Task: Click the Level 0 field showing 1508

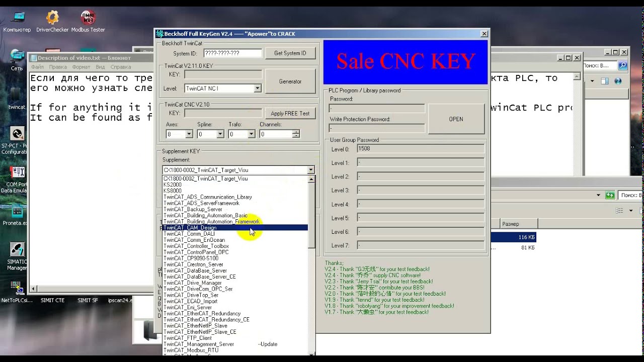Action: click(x=421, y=149)
